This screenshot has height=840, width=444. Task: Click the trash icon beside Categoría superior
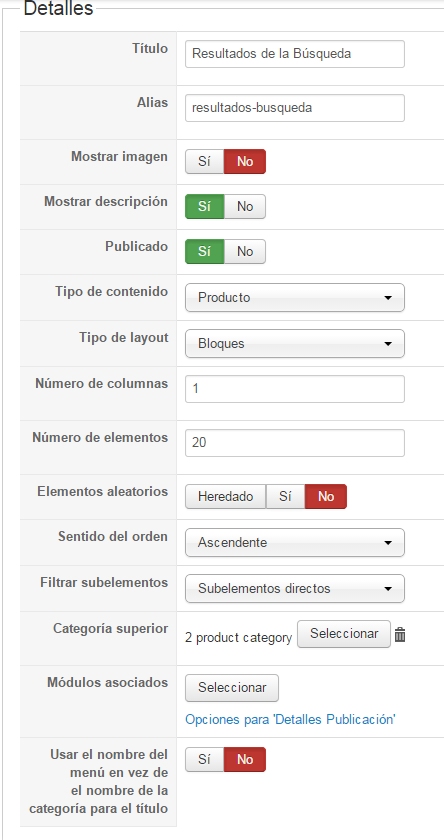coord(400,635)
